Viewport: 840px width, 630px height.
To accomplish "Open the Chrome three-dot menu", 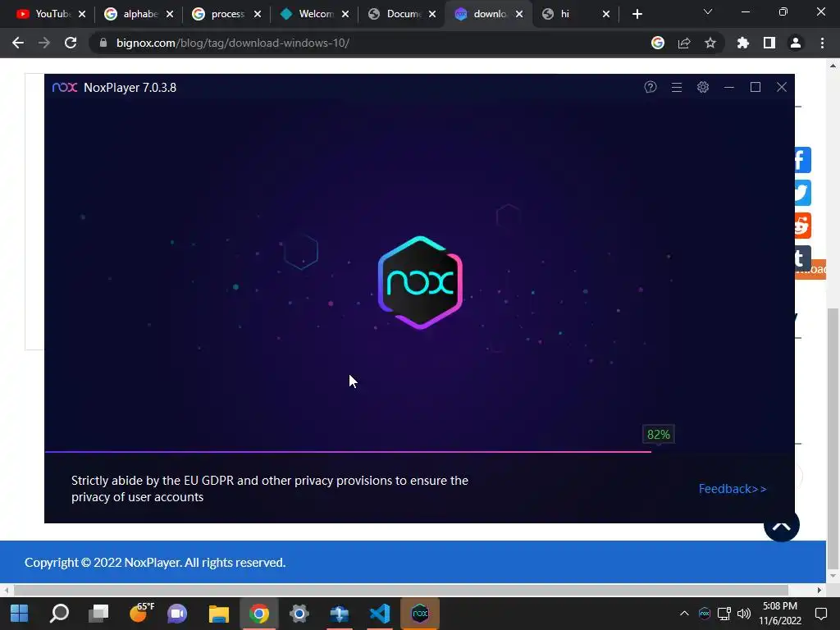I will 822,43.
